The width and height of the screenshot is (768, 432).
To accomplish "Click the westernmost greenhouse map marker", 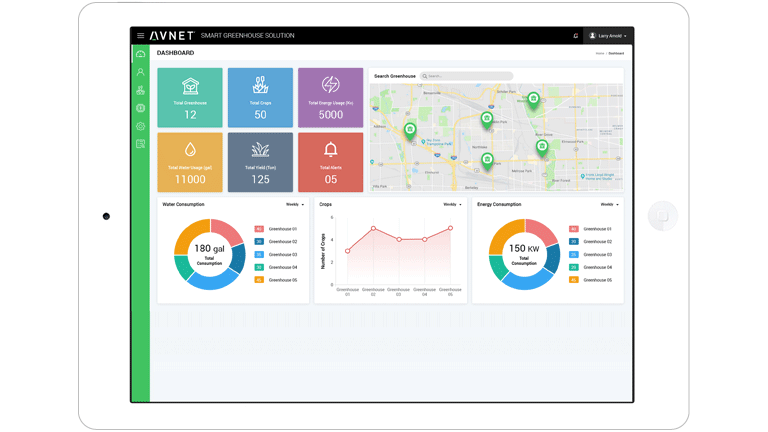I will (x=410, y=129).
